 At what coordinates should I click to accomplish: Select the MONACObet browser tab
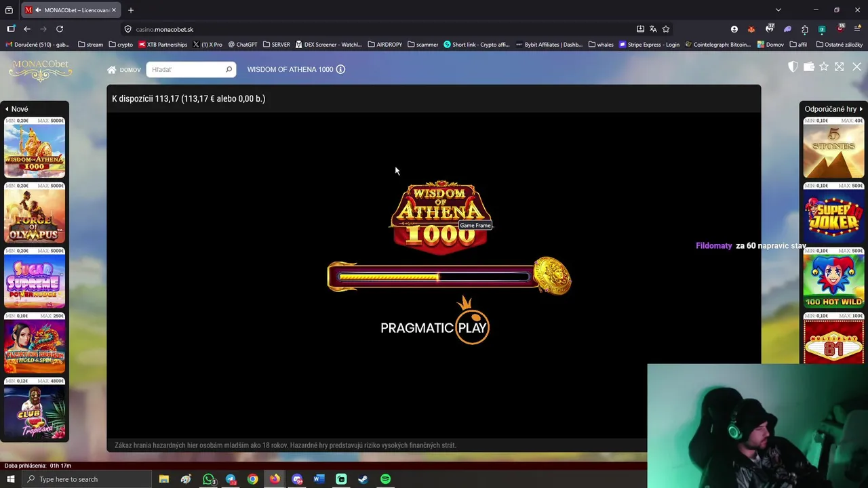72,10
